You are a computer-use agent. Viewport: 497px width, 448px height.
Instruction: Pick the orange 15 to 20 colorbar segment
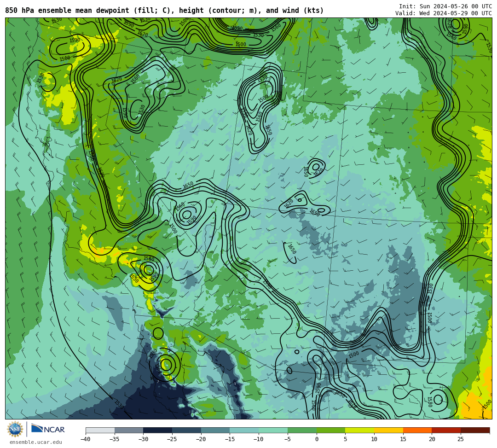(x=417, y=430)
